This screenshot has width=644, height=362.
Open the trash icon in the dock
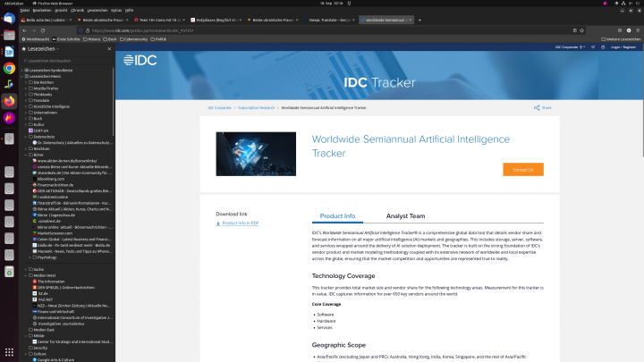[x=9, y=272]
